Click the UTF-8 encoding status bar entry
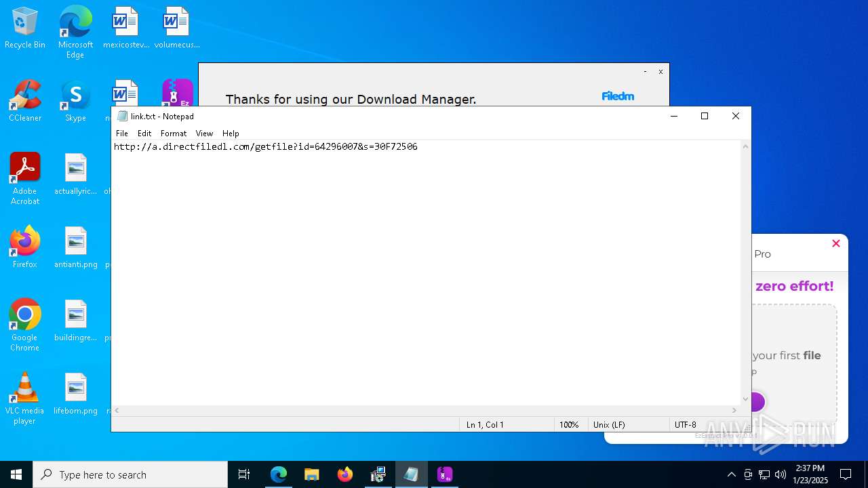Viewport: 868px width, 488px height. pos(685,424)
